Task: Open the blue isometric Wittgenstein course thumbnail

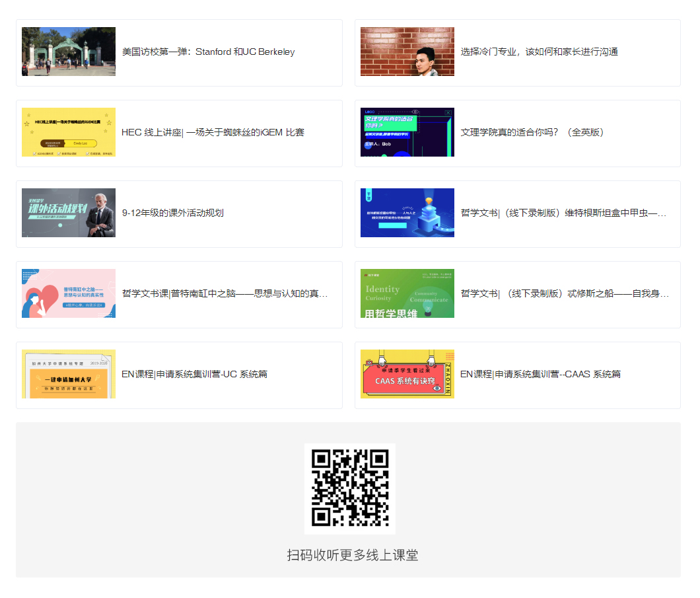Action: [x=407, y=213]
